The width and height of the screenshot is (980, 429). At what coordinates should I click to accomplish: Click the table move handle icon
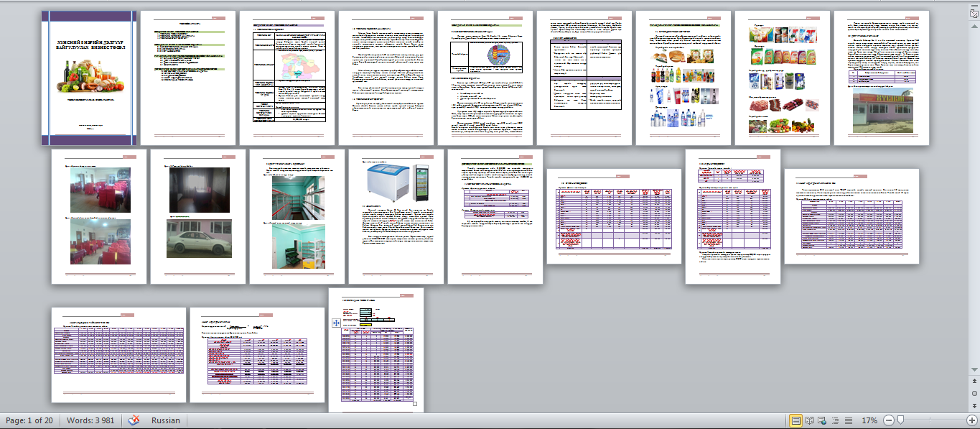(336, 323)
